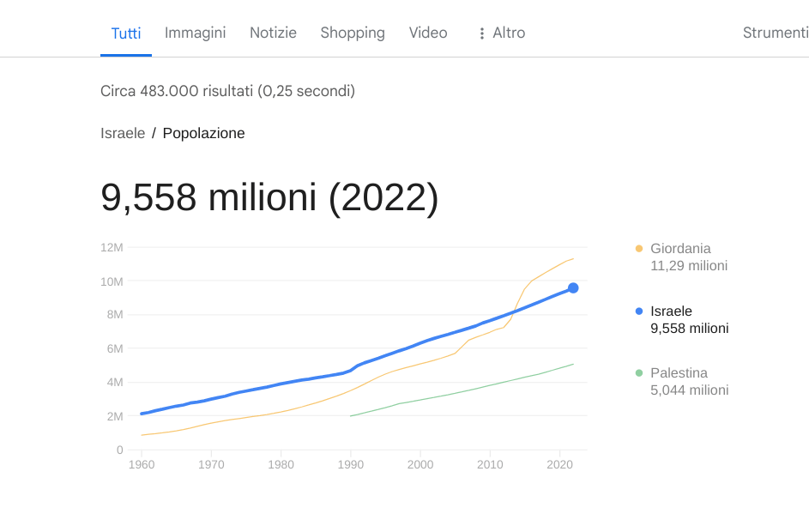Open the Strumenti search tools
This screenshot has height=532, width=809.
coord(775,33)
